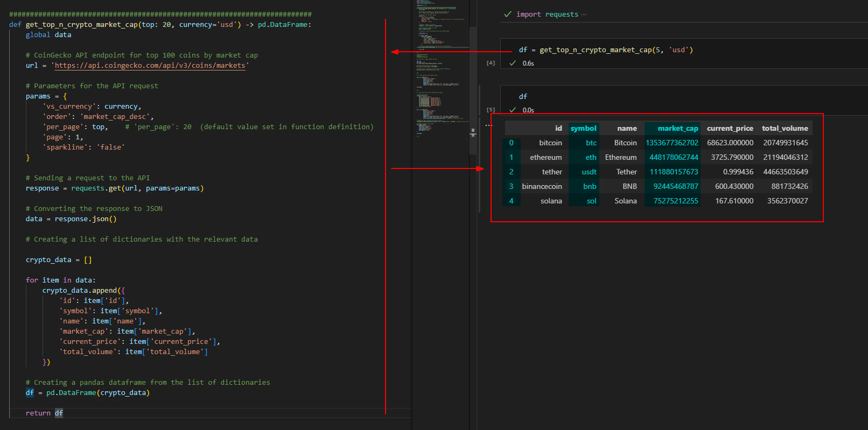This screenshot has height=430, width=868.
Task: Click total volume 3562370027
Action: tap(787, 201)
